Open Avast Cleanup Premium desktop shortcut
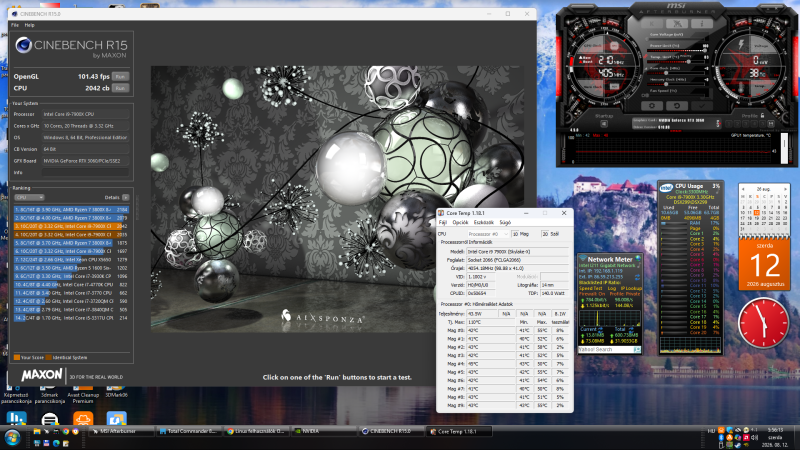The height and width of the screenshot is (450, 800). [x=83, y=393]
